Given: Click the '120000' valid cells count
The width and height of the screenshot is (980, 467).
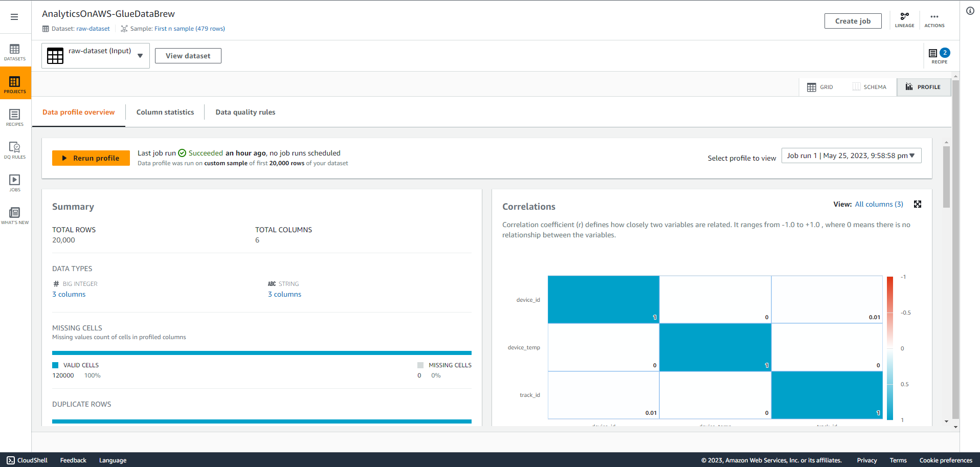Looking at the screenshot, I should coord(63,375).
